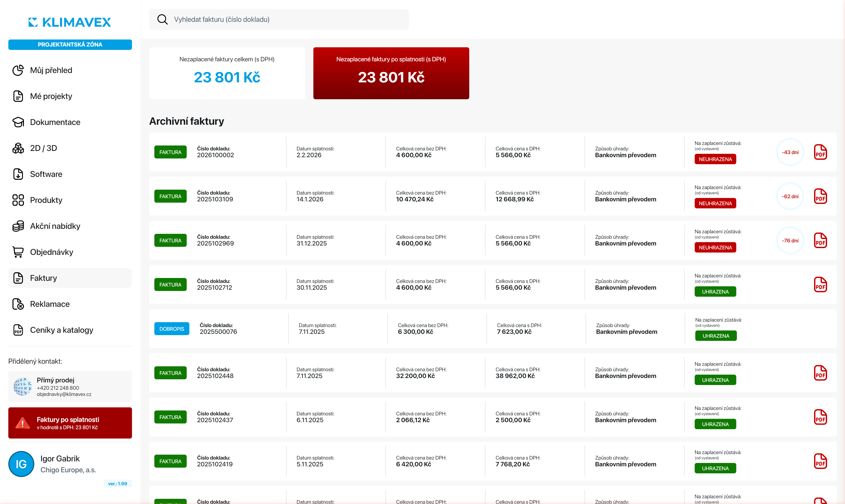This screenshot has width=845, height=504.
Task: Click the search magnifier icon
Action: (162, 19)
